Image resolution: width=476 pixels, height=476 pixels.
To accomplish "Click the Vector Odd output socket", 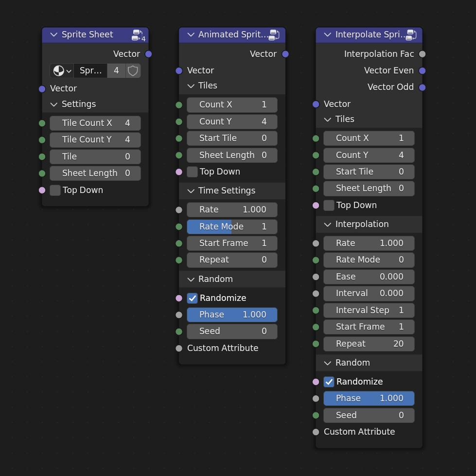I will 422,88.
